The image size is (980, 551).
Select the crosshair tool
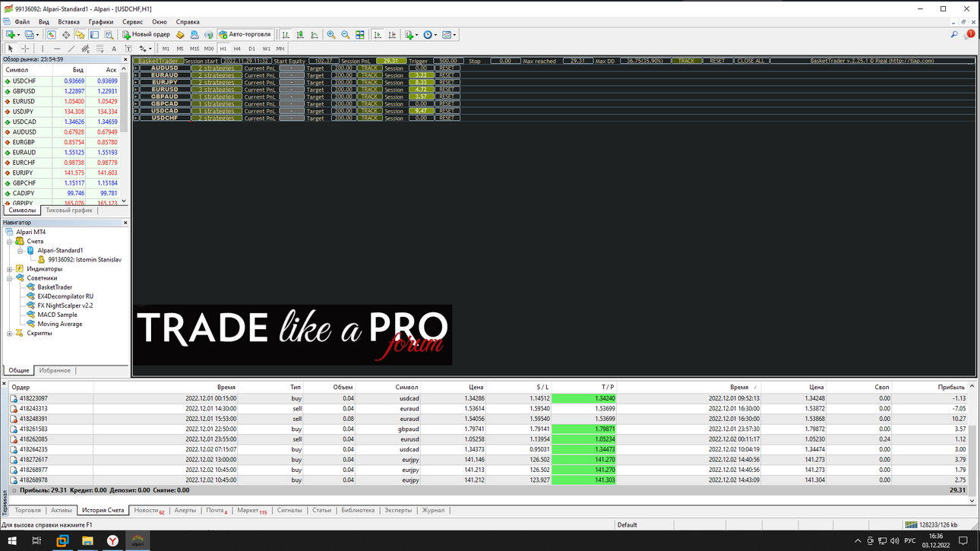click(x=25, y=49)
